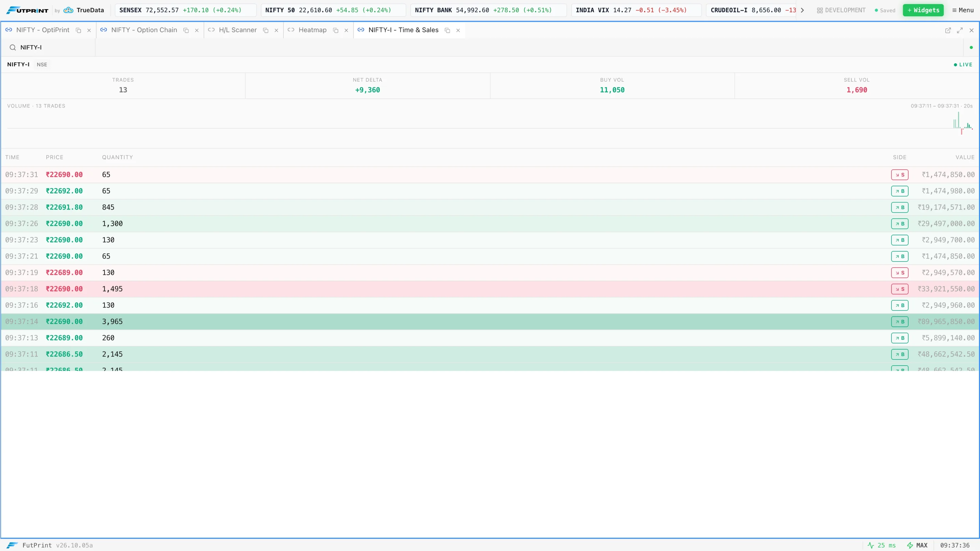Click the 25 ms latency indicator
The image size is (980, 551).
[881, 545]
